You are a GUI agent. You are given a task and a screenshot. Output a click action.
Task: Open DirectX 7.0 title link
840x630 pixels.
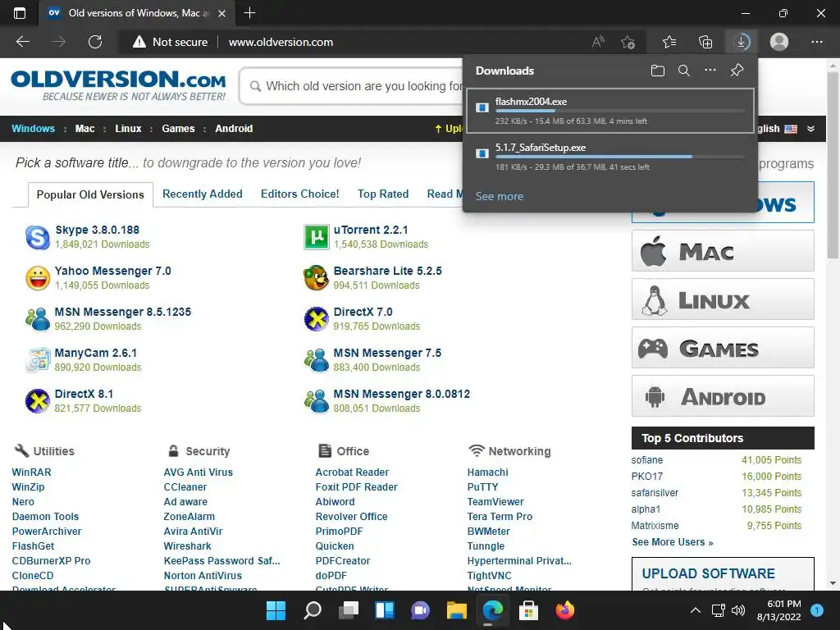[x=363, y=312]
